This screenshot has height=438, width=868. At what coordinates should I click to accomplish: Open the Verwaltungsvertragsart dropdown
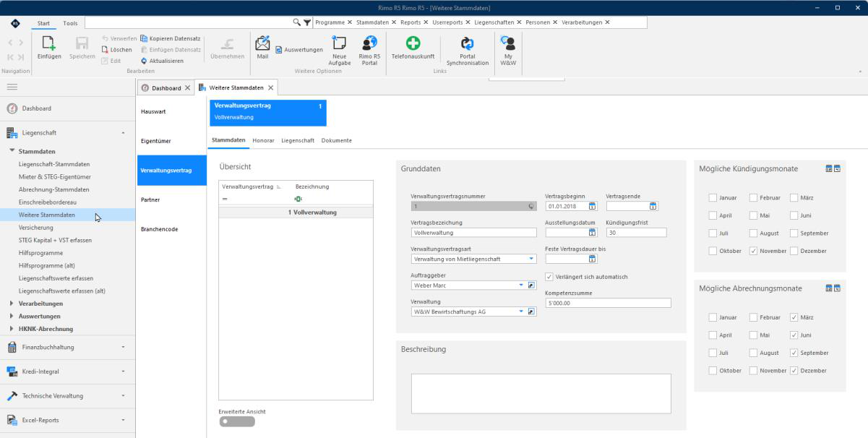point(532,259)
